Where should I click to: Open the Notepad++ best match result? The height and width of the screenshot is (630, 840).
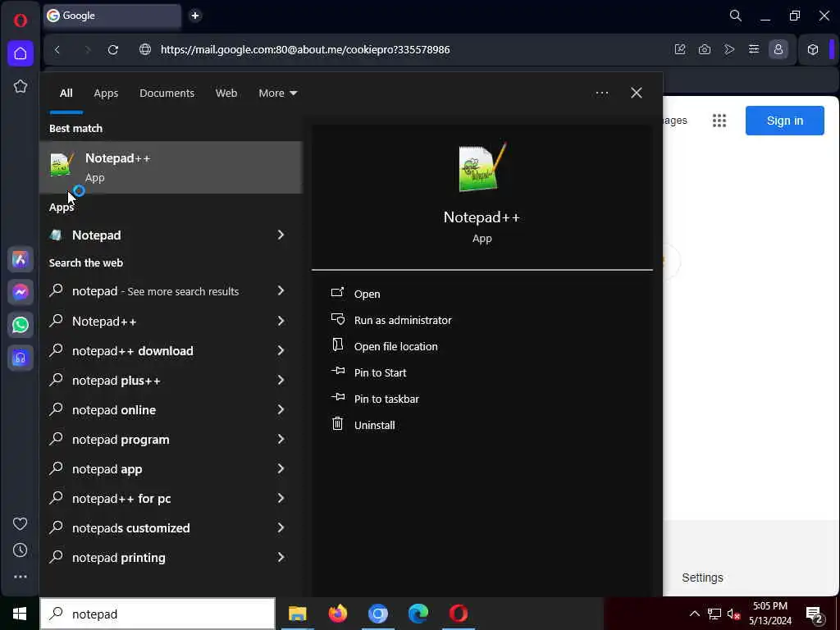tap(171, 167)
